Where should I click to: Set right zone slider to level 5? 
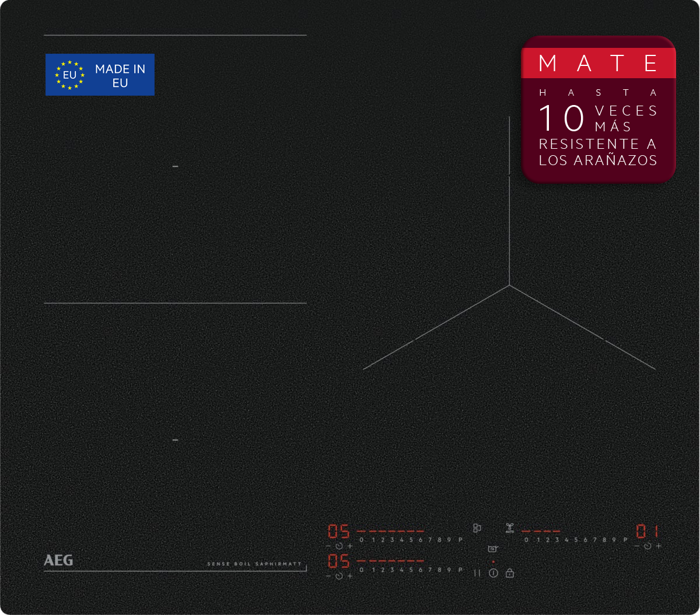pos(576,540)
